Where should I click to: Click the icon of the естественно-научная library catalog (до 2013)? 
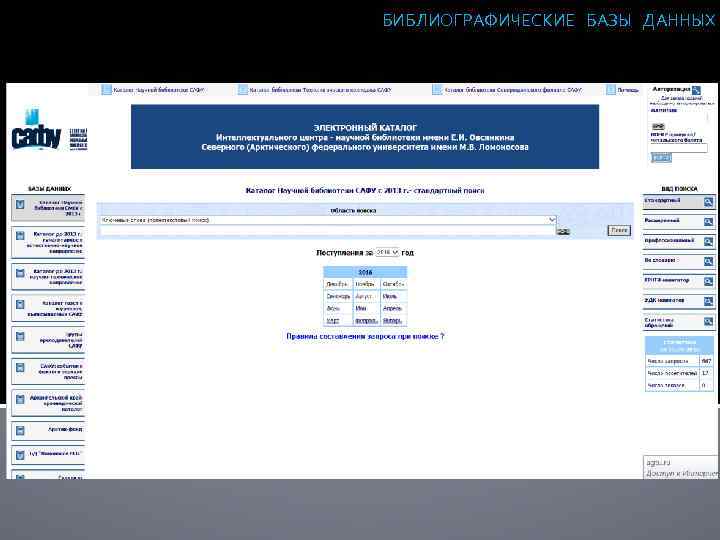[x=20, y=236]
